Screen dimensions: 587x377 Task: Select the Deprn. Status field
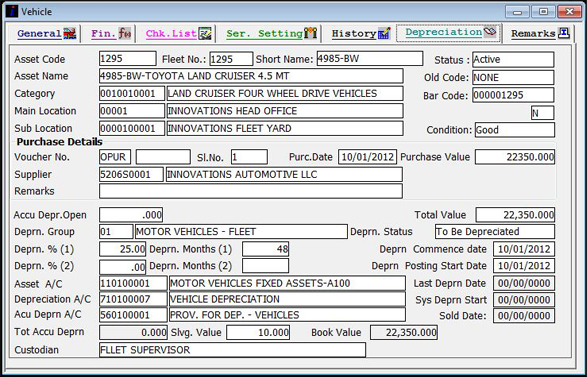495,231
